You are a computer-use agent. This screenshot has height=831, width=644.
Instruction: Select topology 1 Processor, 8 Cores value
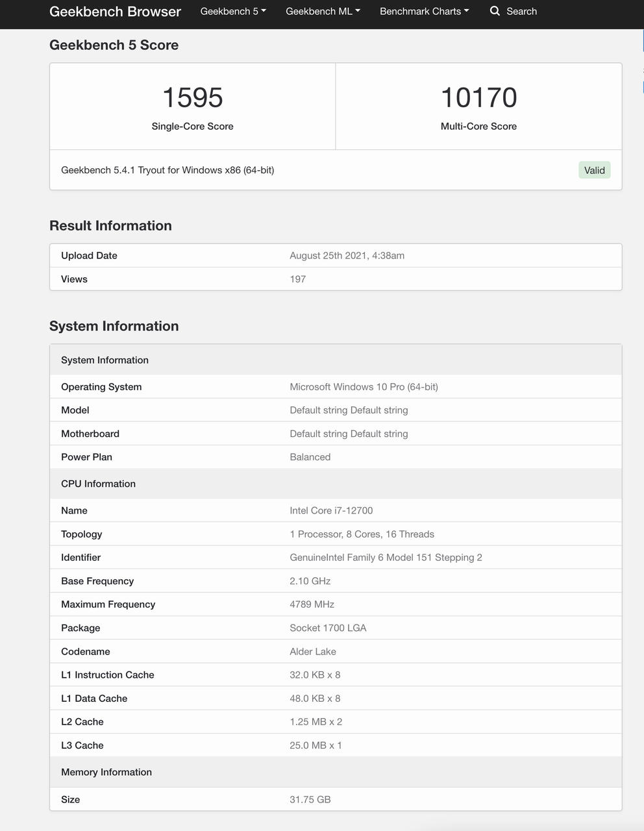coord(362,534)
